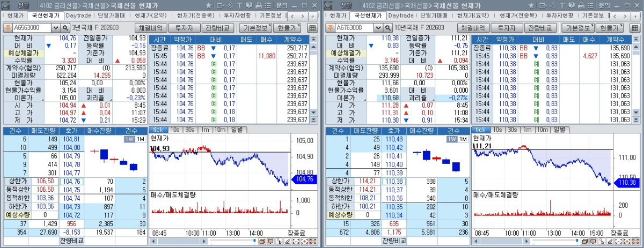Screen dimensions: 644x248
Task: Add right 10년국채 window to favorites star
Action: [x=531, y=5]
